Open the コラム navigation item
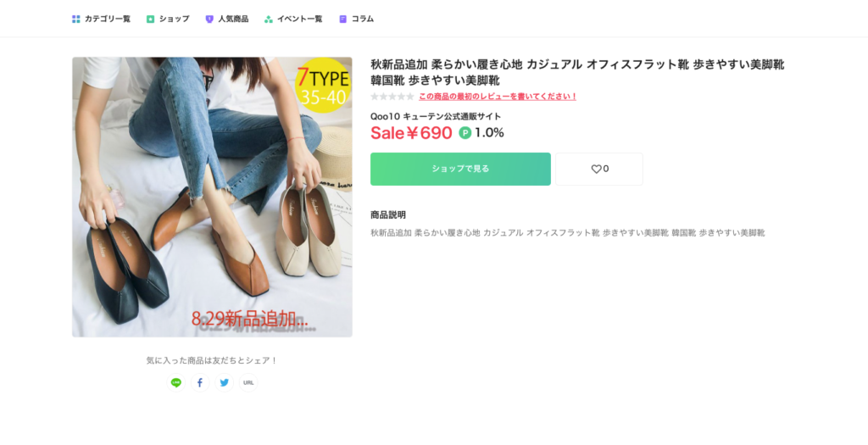 357,19
